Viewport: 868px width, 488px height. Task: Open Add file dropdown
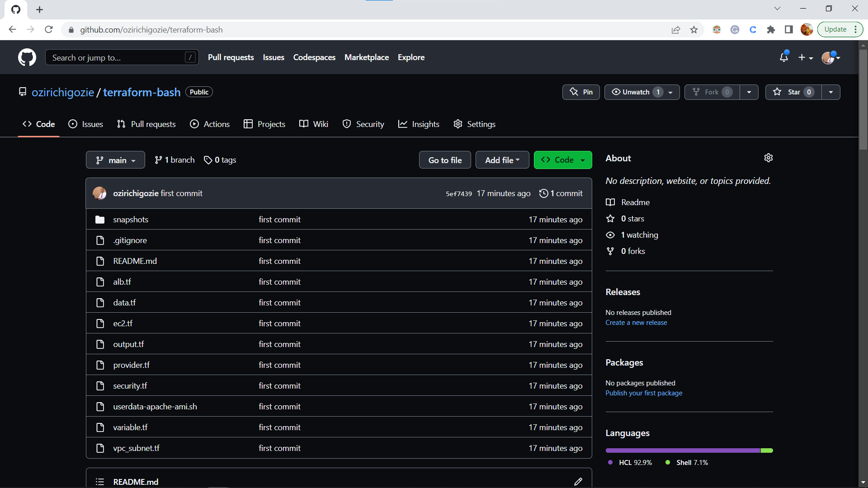click(502, 160)
